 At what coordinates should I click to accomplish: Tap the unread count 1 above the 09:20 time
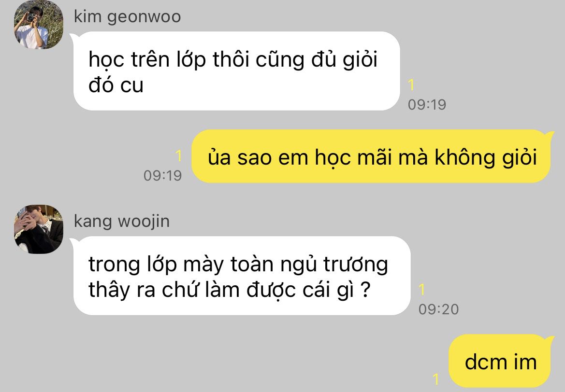(x=422, y=290)
